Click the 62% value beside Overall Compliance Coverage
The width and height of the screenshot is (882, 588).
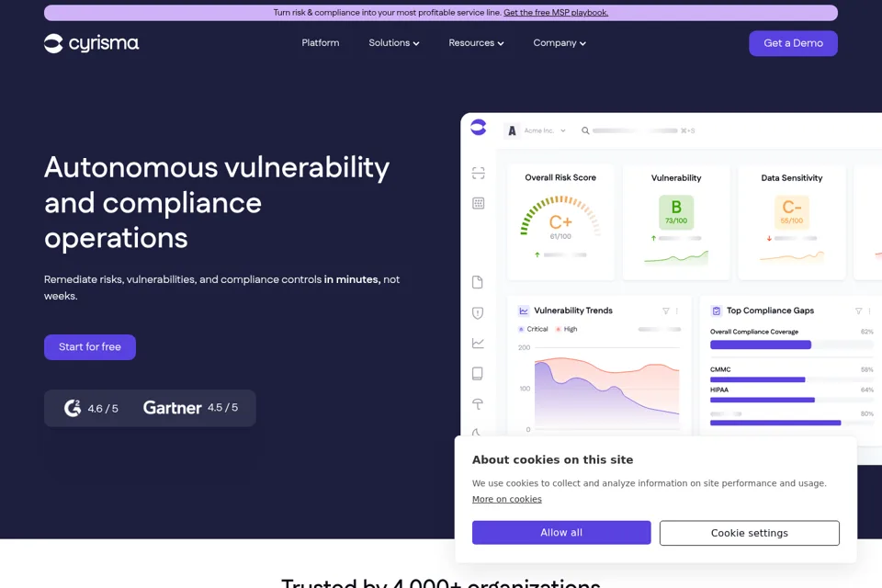click(x=866, y=332)
